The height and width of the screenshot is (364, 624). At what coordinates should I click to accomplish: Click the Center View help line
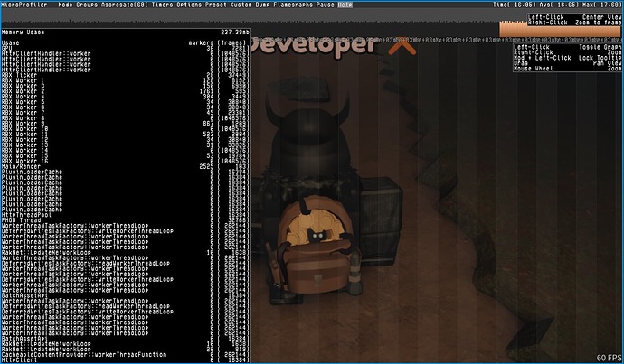[x=574, y=17]
